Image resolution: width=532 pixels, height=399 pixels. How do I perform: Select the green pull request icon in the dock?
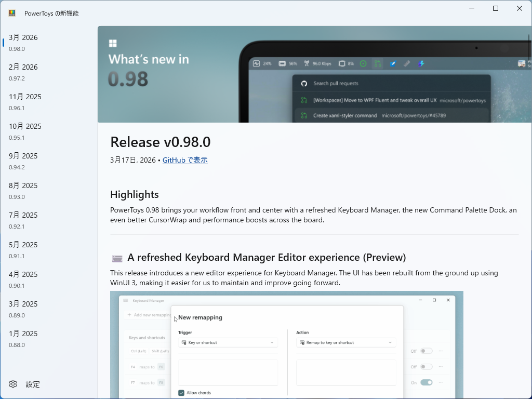pos(378,63)
